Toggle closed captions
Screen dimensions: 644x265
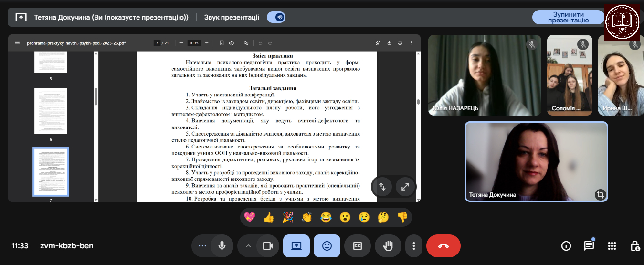point(358,246)
